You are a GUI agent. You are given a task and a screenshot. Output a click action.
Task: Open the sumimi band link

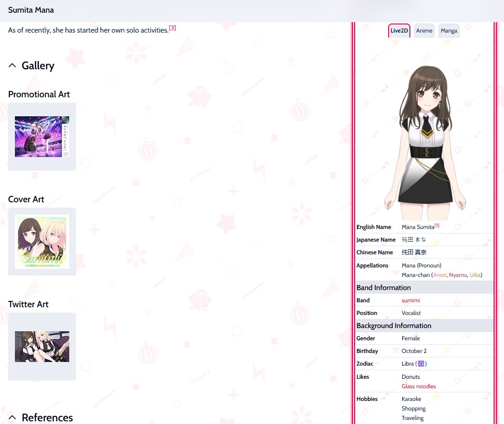(411, 300)
